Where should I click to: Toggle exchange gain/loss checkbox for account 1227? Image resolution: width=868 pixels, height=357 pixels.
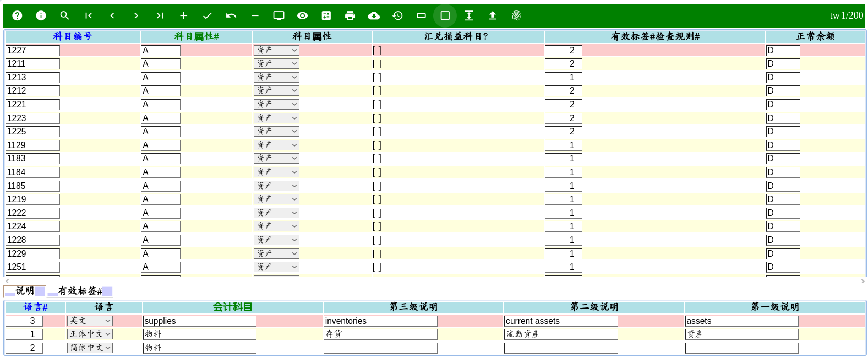coord(376,50)
